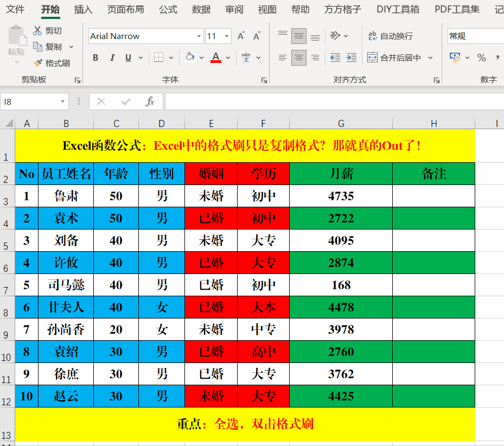This screenshot has width=504, height=446.
Task: Toggle middle vertical alignment
Action: click(299, 36)
